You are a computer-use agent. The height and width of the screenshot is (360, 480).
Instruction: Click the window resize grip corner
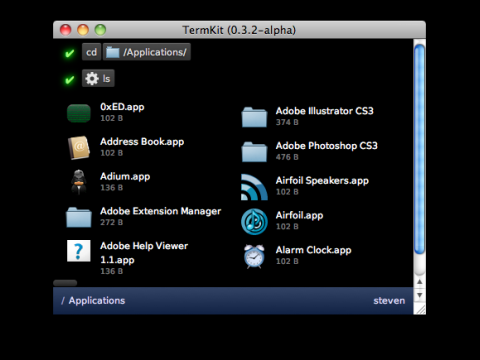(420, 309)
